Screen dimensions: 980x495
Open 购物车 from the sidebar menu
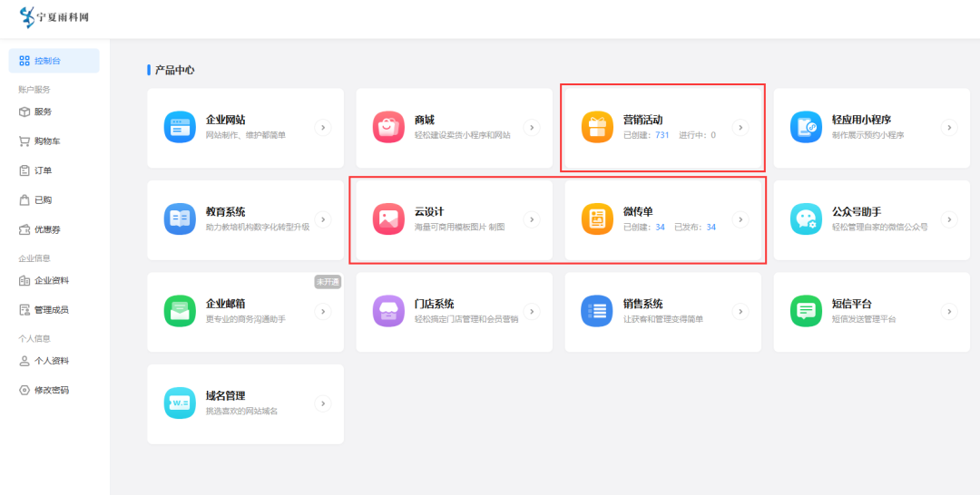[46, 141]
